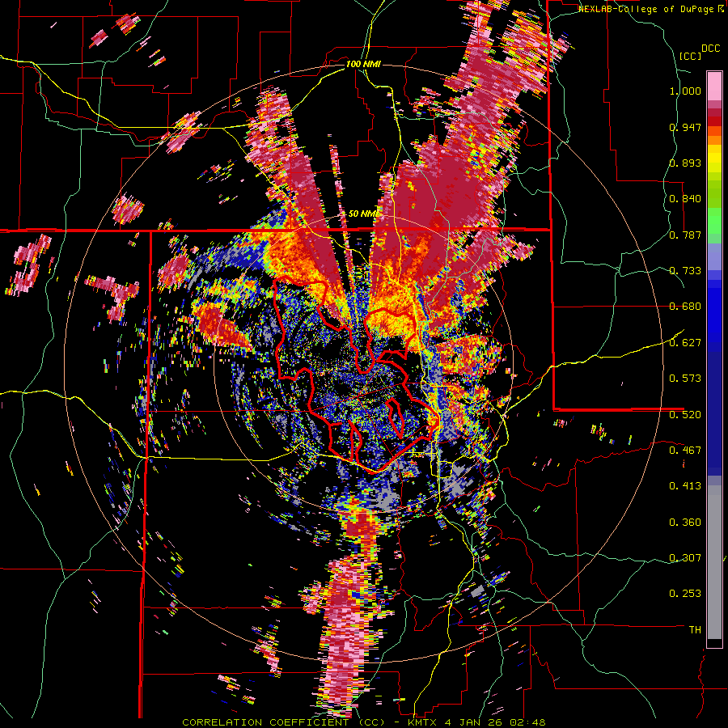This screenshot has height=728, width=728.
Task: Click the 0.787 scale value
Action: [685, 235]
